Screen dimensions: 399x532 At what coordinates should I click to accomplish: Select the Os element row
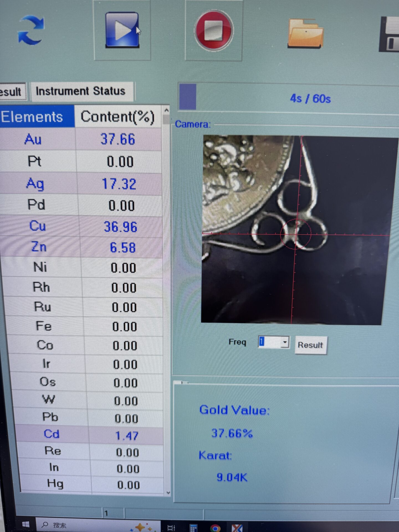click(87, 382)
